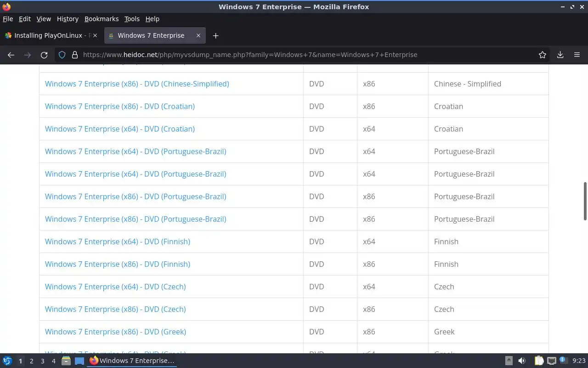The height and width of the screenshot is (368, 588).
Task: Click the Greek language cell
Action: 488,332
